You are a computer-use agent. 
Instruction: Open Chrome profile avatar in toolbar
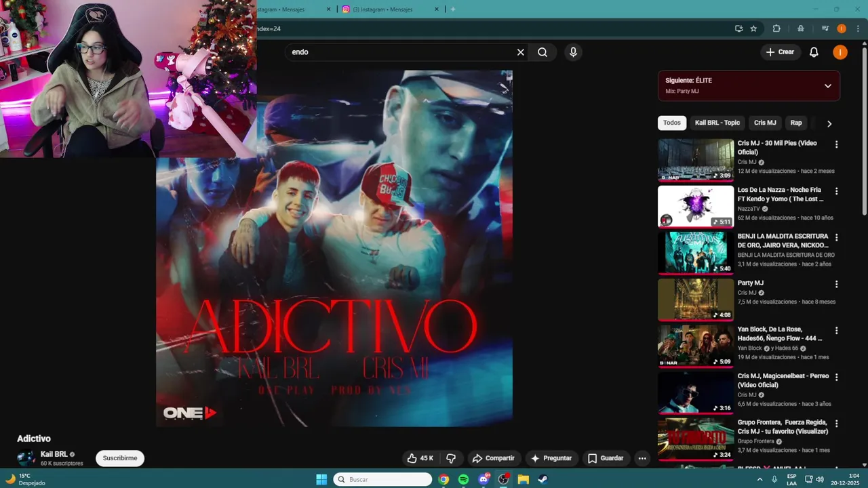point(842,28)
